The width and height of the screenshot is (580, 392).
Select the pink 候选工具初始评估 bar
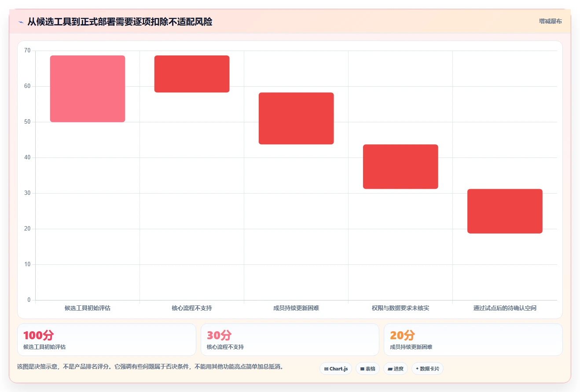[88, 89]
